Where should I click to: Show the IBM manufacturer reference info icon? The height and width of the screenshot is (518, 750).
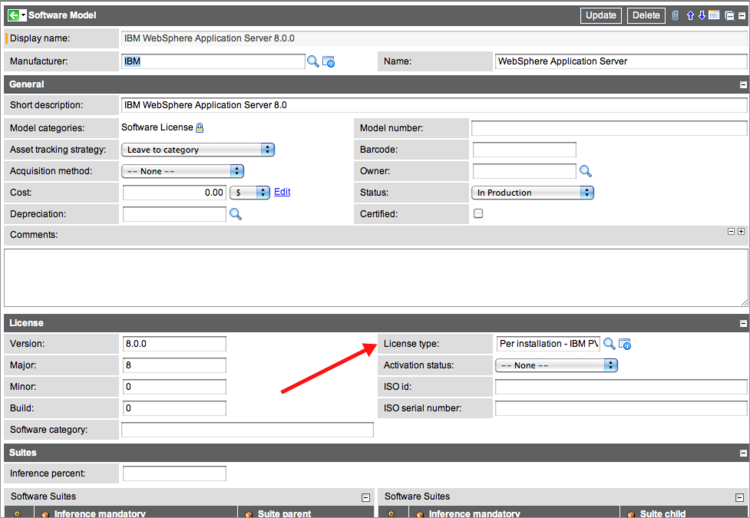pos(329,62)
